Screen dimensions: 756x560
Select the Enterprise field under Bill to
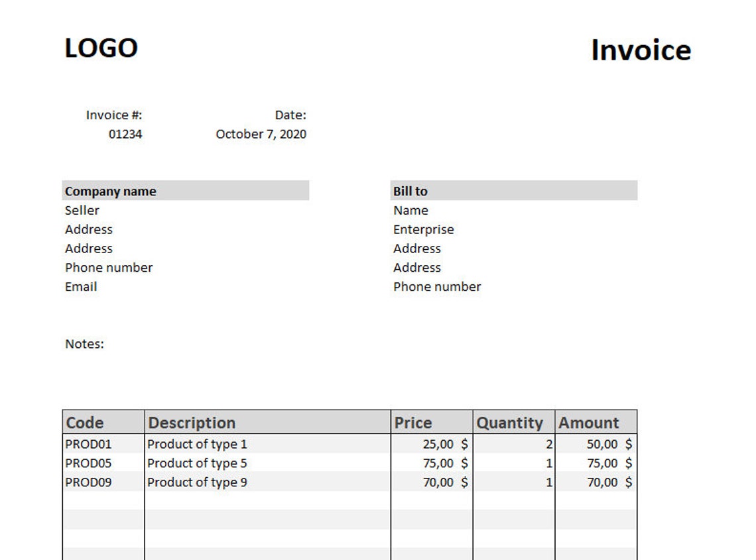pos(423,229)
